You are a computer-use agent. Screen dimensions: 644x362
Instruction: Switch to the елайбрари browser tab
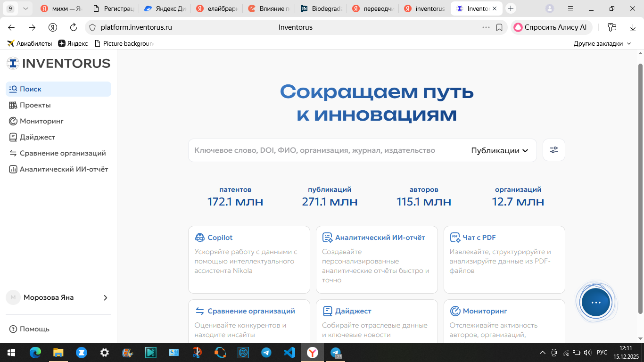217,8
